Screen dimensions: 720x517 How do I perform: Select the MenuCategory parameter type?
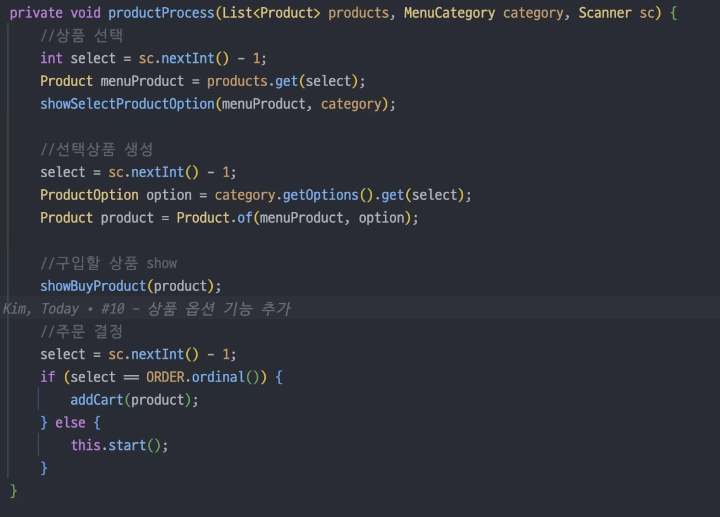click(450, 13)
